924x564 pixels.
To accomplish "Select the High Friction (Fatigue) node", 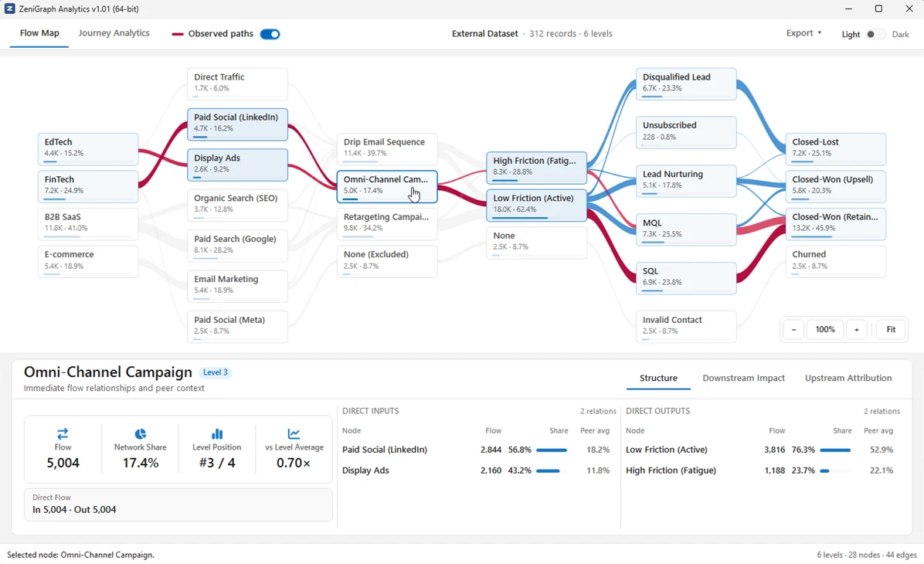I will (536, 168).
